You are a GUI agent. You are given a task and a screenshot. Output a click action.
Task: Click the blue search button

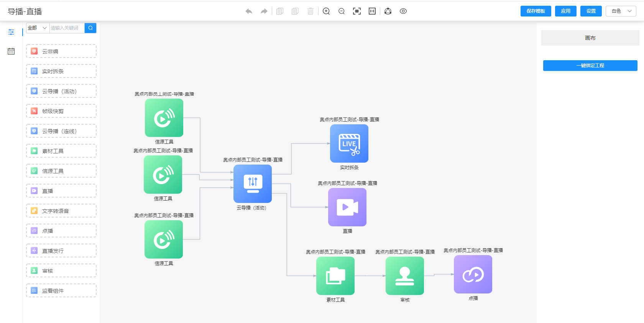click(90, 28)
